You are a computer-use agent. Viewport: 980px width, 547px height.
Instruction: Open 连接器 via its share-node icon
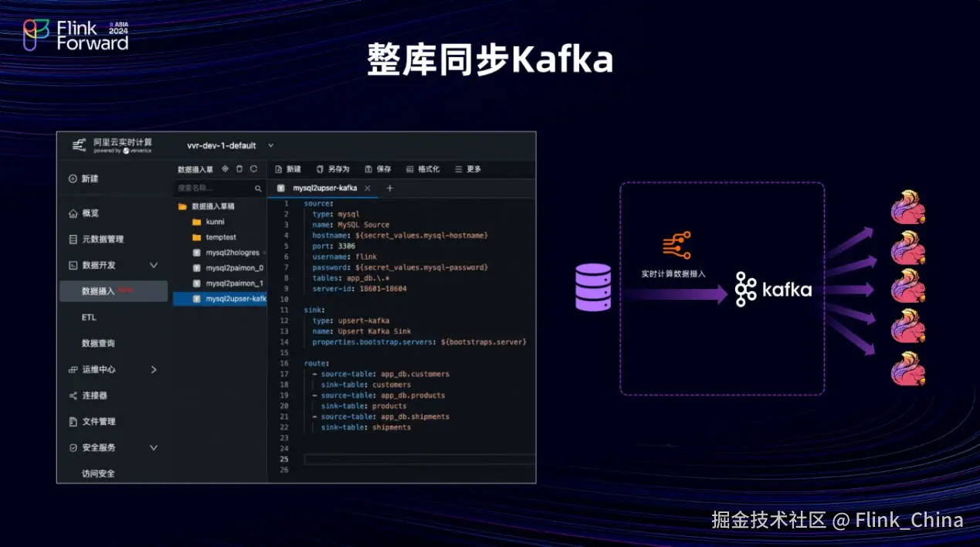click(73, 396)
